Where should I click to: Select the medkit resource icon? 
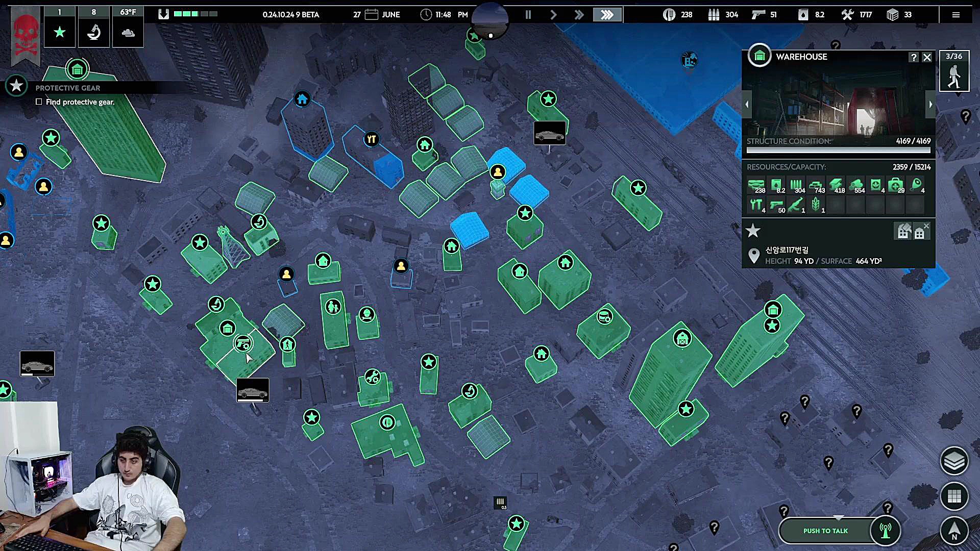pos(895,185)
